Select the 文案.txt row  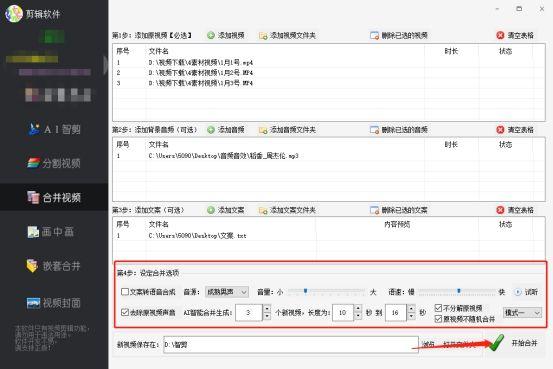[x=328, y=236]
